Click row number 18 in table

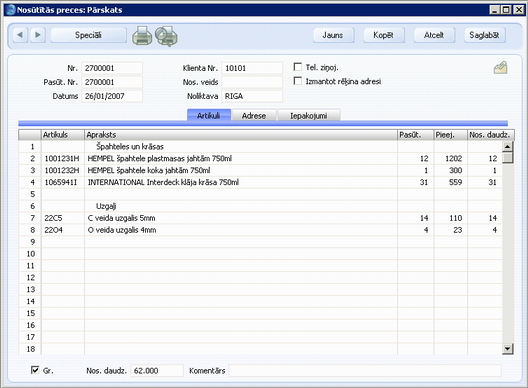pyautogui.click(x=30, y=349)
